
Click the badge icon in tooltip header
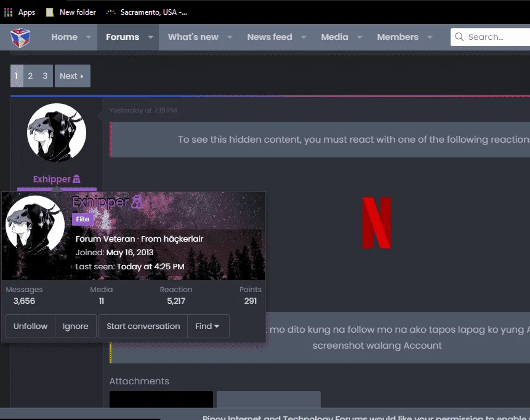coord(137,202)
